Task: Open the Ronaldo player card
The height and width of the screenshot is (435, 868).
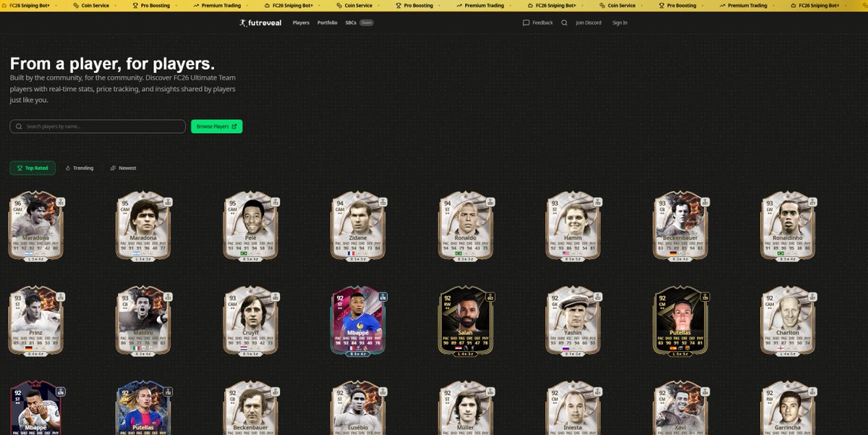Action: pyautogui.click(x=465, y=226)
